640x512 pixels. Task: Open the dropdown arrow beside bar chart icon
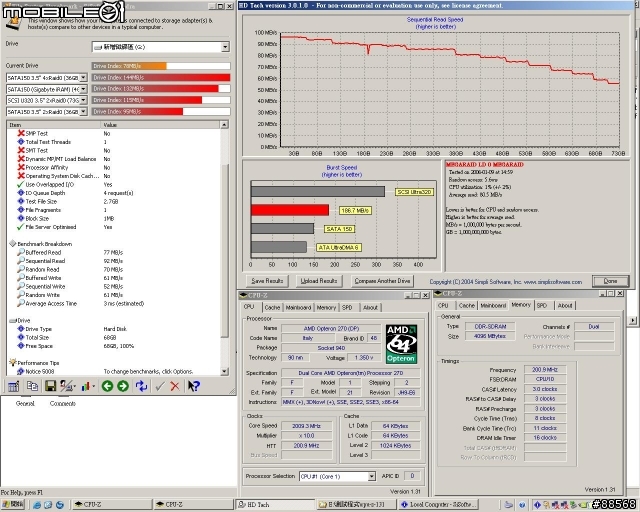[x=93, y=386]
